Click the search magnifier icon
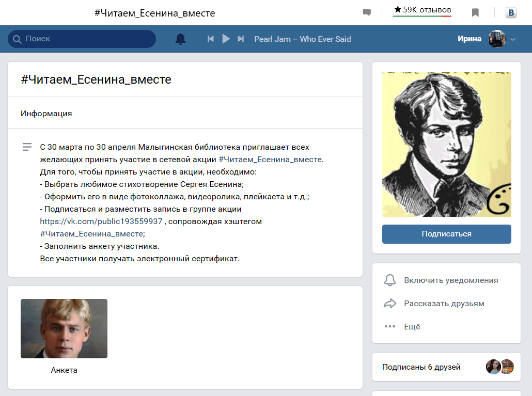Image resolution: width=532 pixels, height=396 pixels. click(x=17, y=39)
